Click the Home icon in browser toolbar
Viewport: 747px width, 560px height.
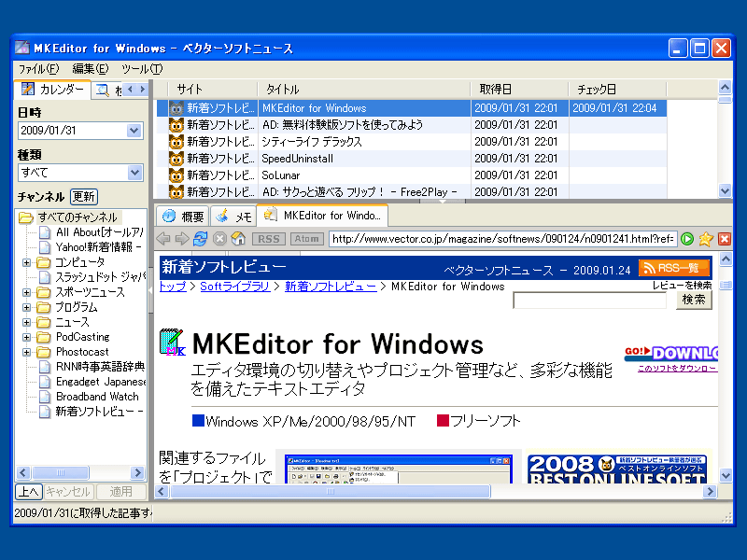point(238,239)
